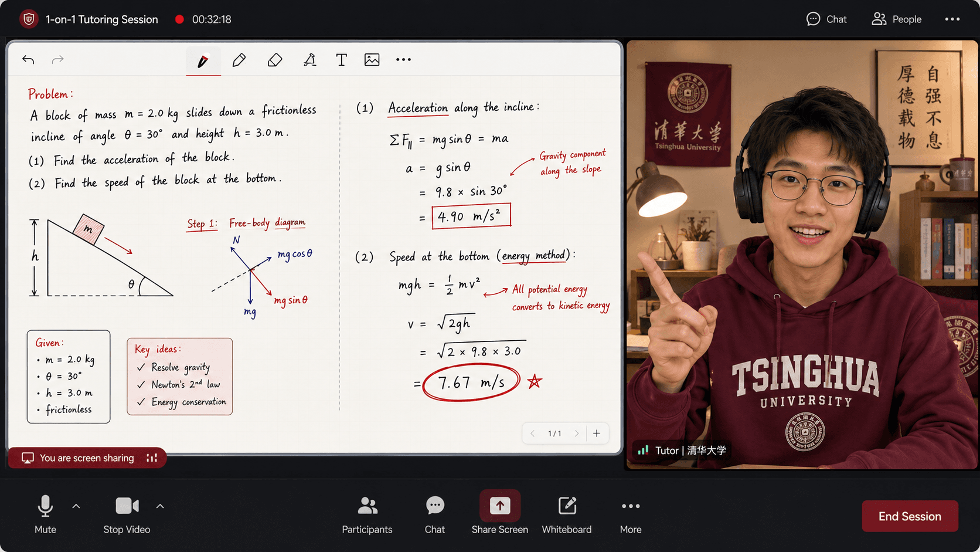
Task: Click the 'v = √2gh' equation
Action: (x=441, y=323)
